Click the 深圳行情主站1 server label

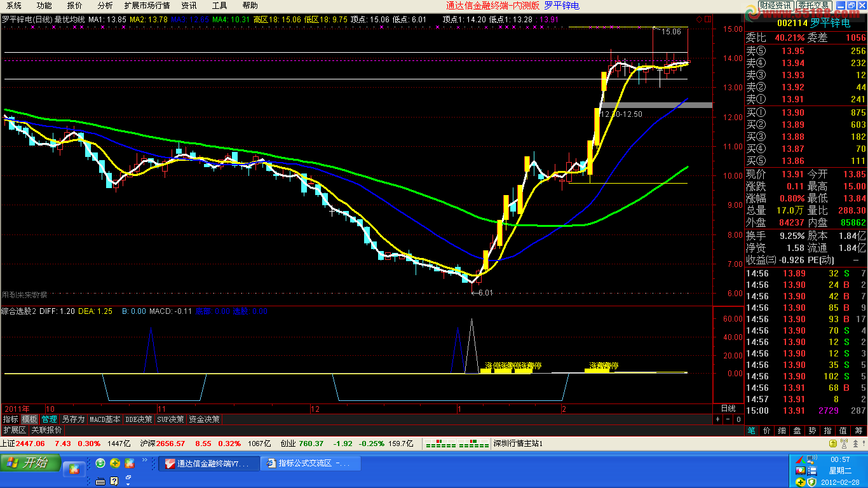click(x=518, y=444)
